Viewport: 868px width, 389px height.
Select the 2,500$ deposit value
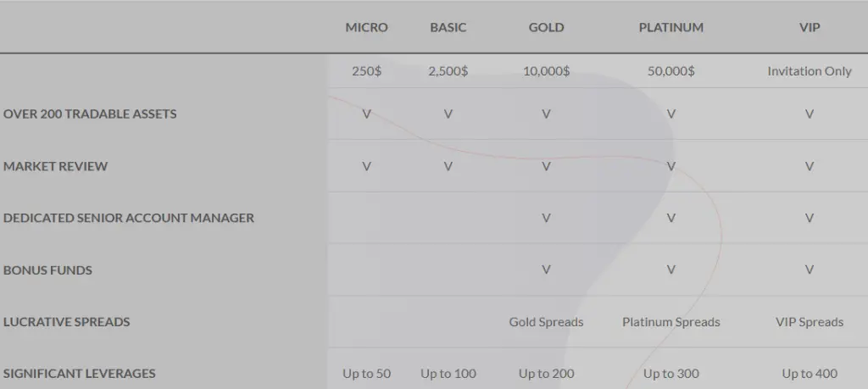pyautogui.click(x=448, y=71)
